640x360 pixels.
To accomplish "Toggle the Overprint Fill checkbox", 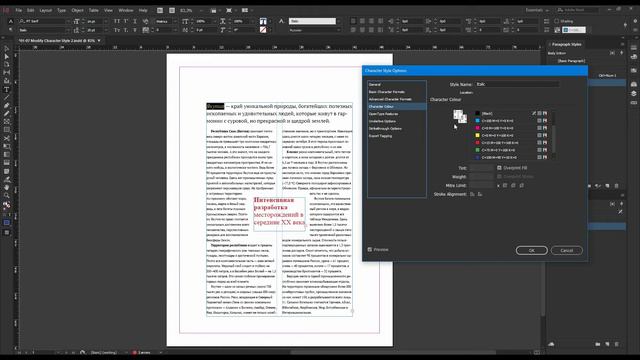I will click(499, 168).
